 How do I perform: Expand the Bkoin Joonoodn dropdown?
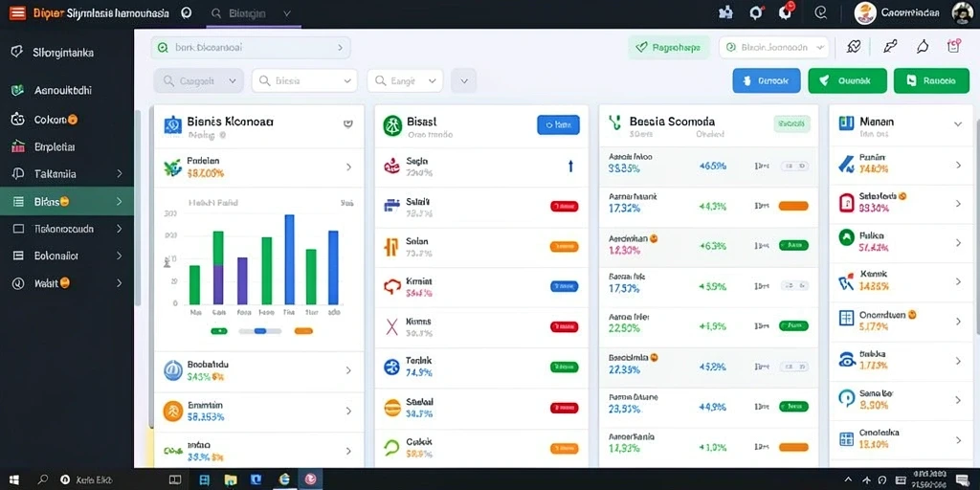pyautogui.click(x=773, y=47)
